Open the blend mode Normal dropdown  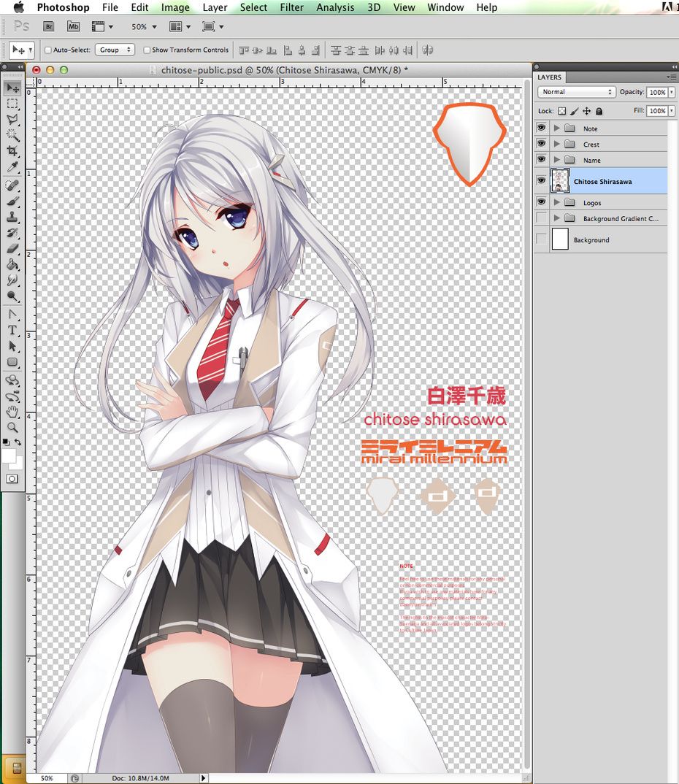[x=577, y=92]
